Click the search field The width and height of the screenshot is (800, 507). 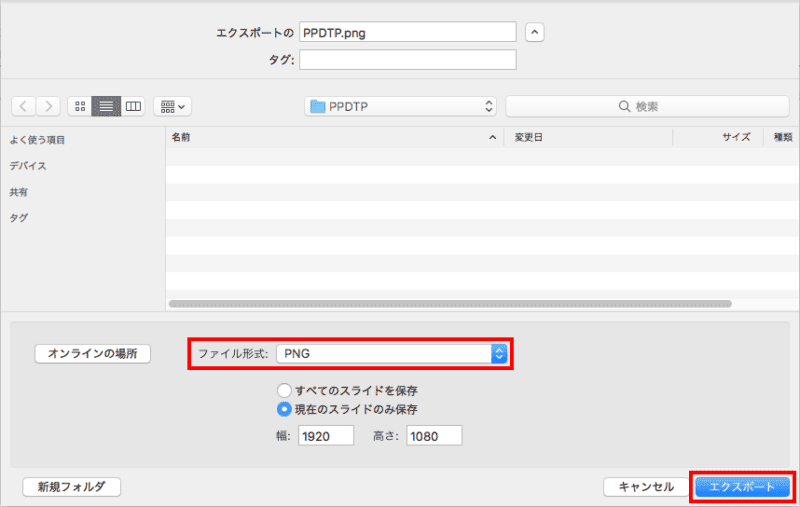[x=647, y=106]
